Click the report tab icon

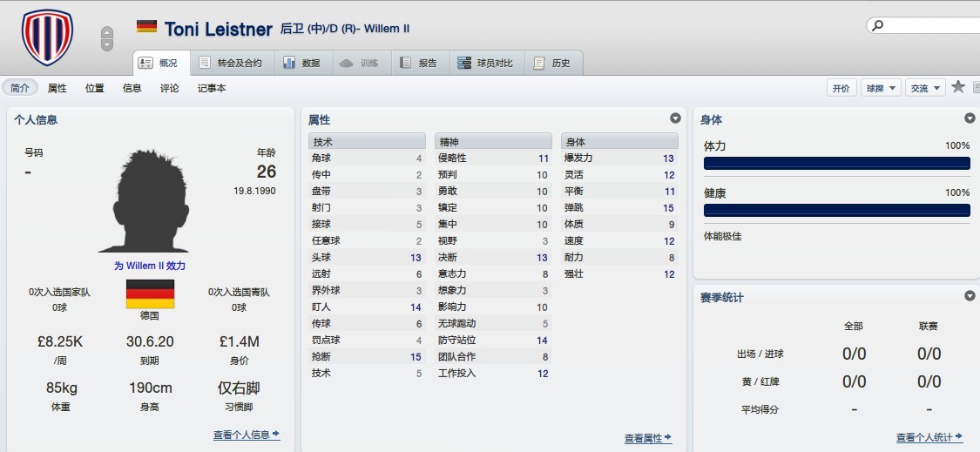(x=406, y=63)
